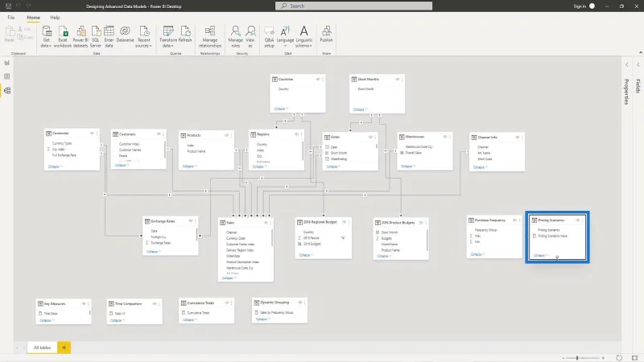Collapse the 2016 Product Budgets table

coord(384,256)
